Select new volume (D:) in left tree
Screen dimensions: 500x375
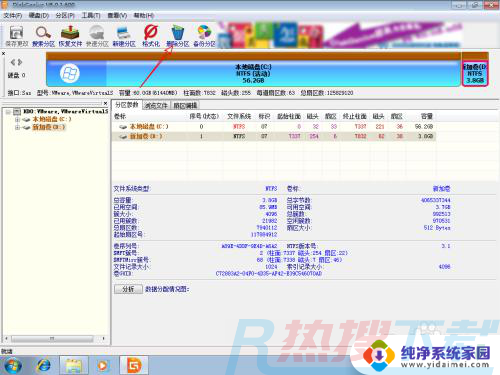tap(49, 127)
